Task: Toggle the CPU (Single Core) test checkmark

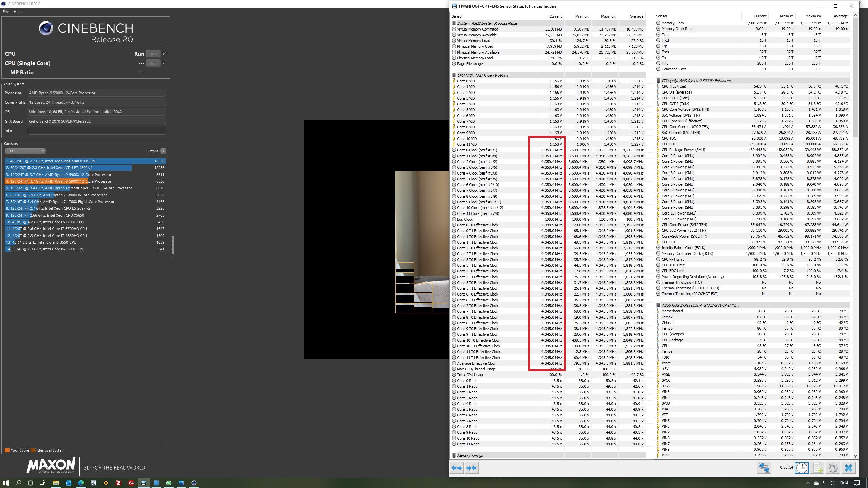Action: (x=164, y=63)
